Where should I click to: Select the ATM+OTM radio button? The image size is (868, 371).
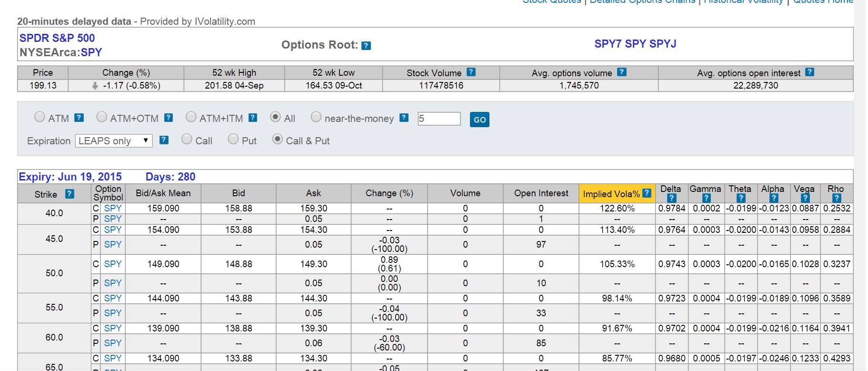(101, 117)
